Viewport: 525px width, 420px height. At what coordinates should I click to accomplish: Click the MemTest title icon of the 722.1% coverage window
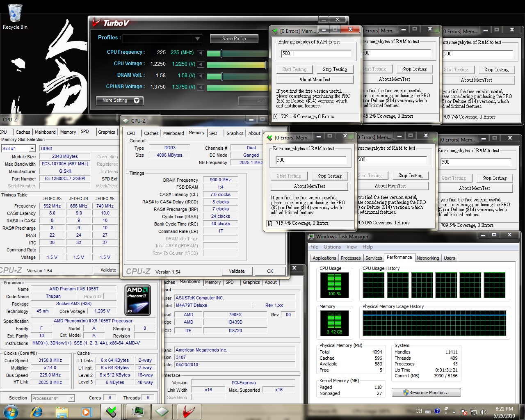(x=274, y=31)
